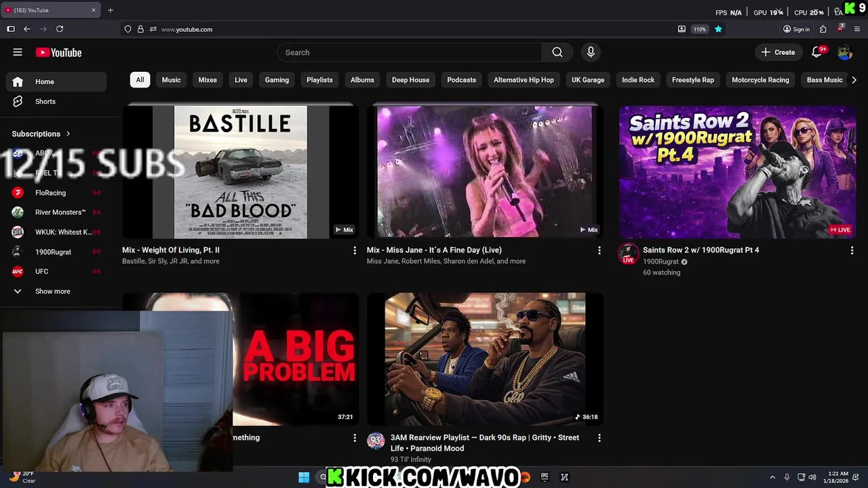This screenshot has width=868, height=488.
Task: Open UFC subscription
Action: (56, 271)
